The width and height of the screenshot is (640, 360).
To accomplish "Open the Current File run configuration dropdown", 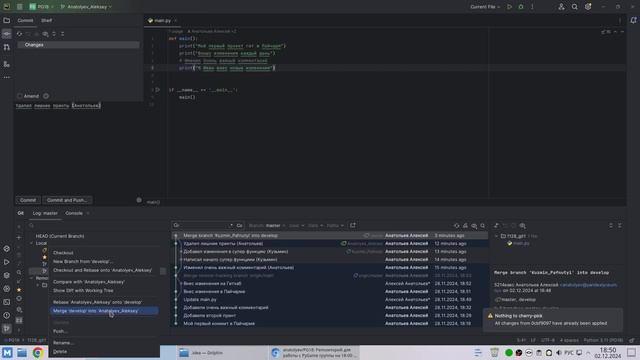I will point(485,7).
